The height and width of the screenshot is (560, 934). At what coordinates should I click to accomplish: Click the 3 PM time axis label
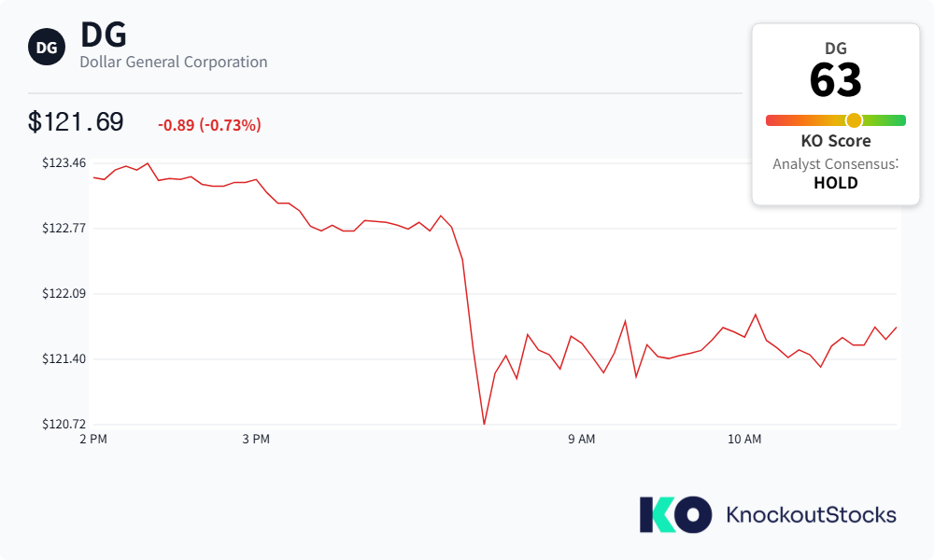pyautogui.click(x=256, y=440)
